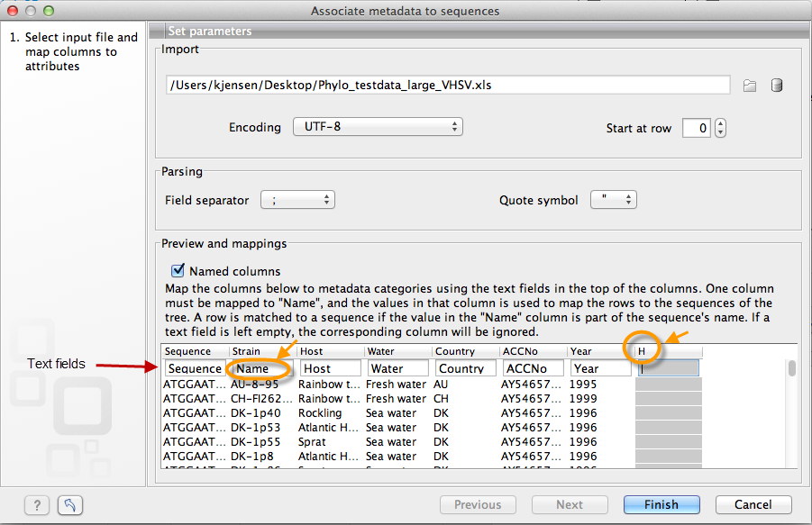Click the database location icon

777,86
